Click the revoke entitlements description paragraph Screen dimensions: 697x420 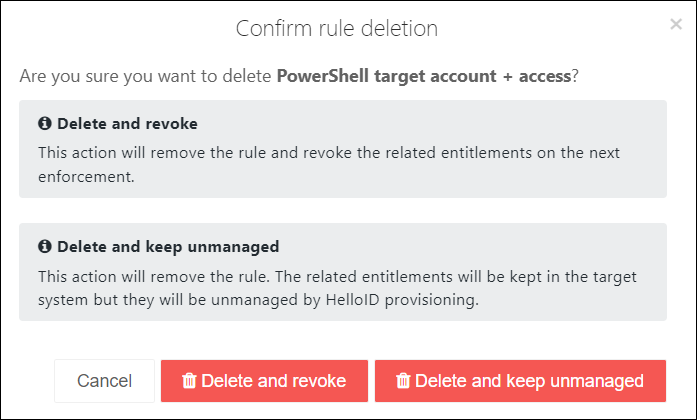click(x=328, y=164)
